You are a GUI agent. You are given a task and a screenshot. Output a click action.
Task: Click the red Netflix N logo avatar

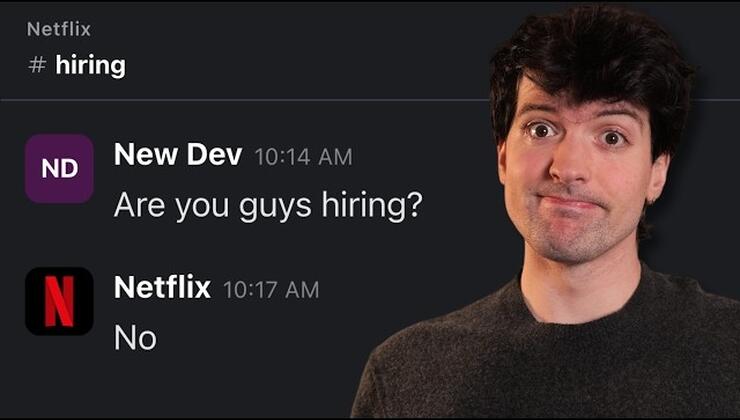click(59, 301)
